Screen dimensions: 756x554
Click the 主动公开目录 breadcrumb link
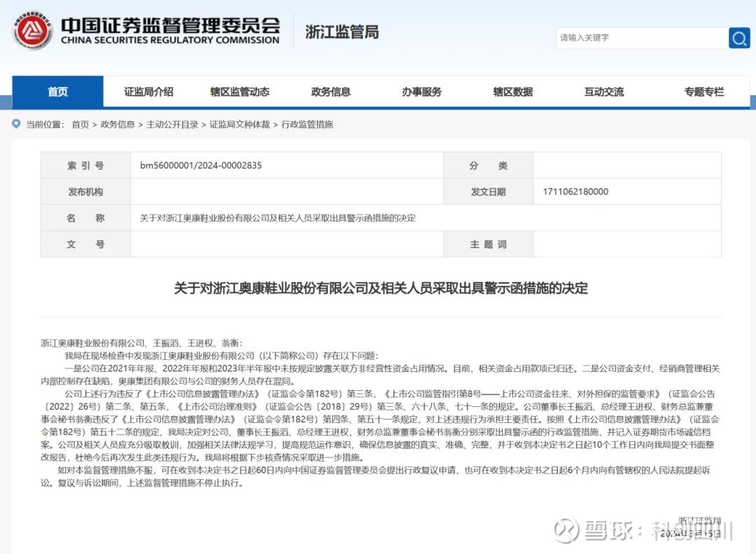pos(172,125)
